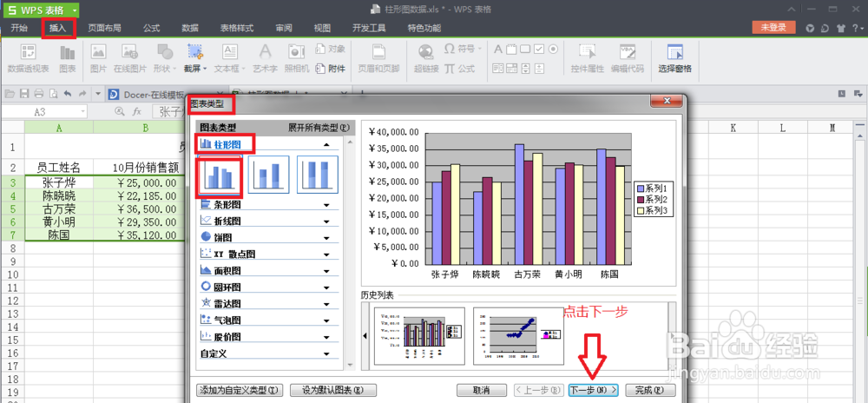Click 展开所有类型 to expand all types

(319, 128)
